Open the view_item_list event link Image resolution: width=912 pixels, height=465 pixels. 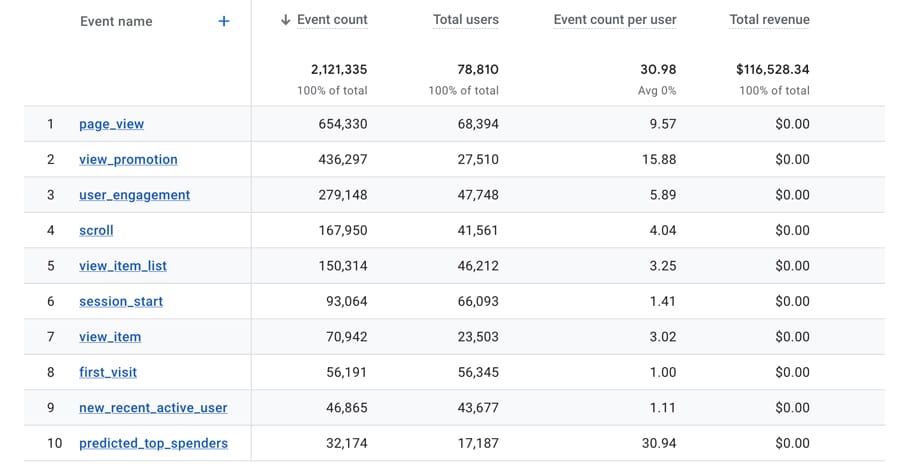tap(123, 266)
